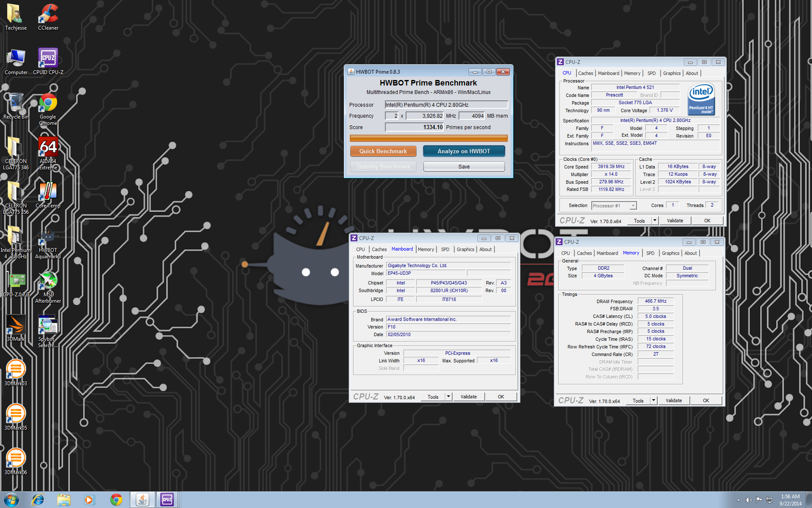812x508 pixels.
Task: Click BIOS version F10 value
Action: [x=448, y=327]
